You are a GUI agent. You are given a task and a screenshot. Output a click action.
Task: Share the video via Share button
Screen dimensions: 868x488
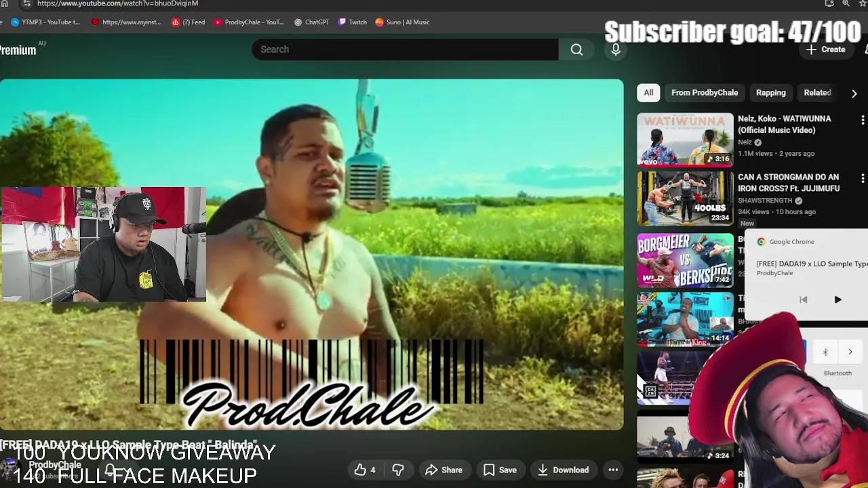[x=443, y=470]
